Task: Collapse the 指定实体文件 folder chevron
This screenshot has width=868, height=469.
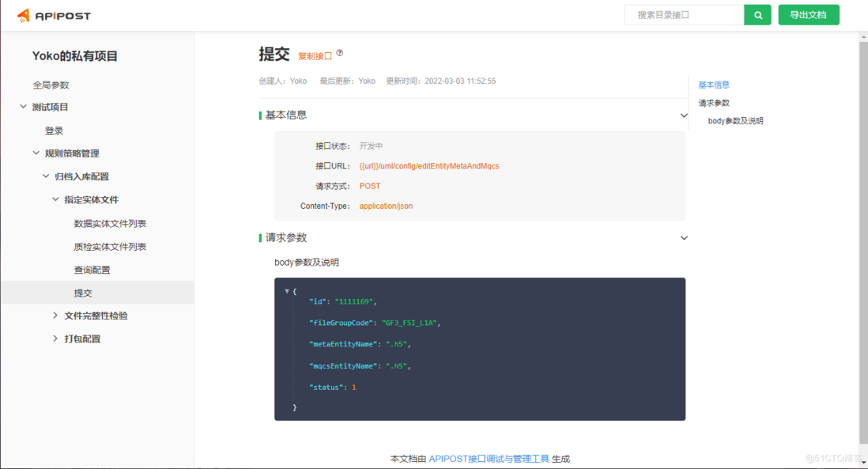Action: (x=55, y=199)
